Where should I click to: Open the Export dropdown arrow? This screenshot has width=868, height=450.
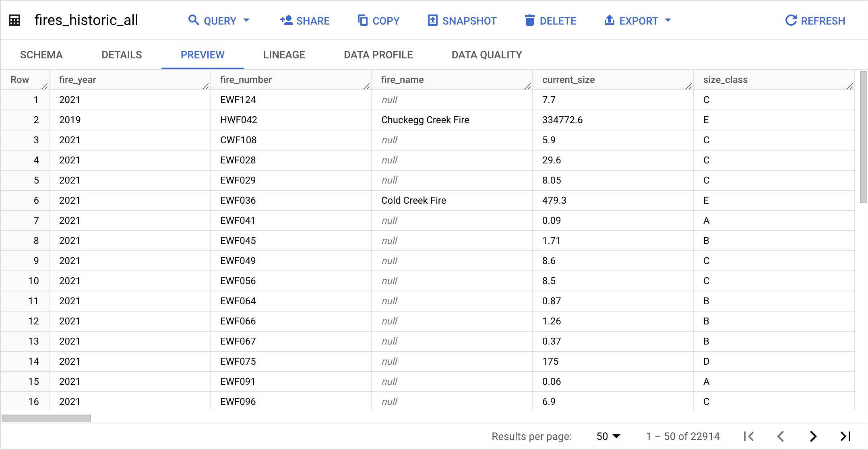click(668, 20)
